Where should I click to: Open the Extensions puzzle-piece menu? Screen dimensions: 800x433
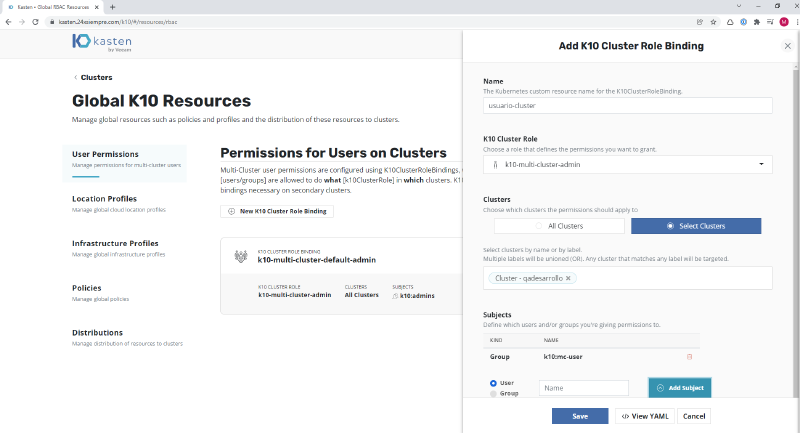(x=757, y=22)
